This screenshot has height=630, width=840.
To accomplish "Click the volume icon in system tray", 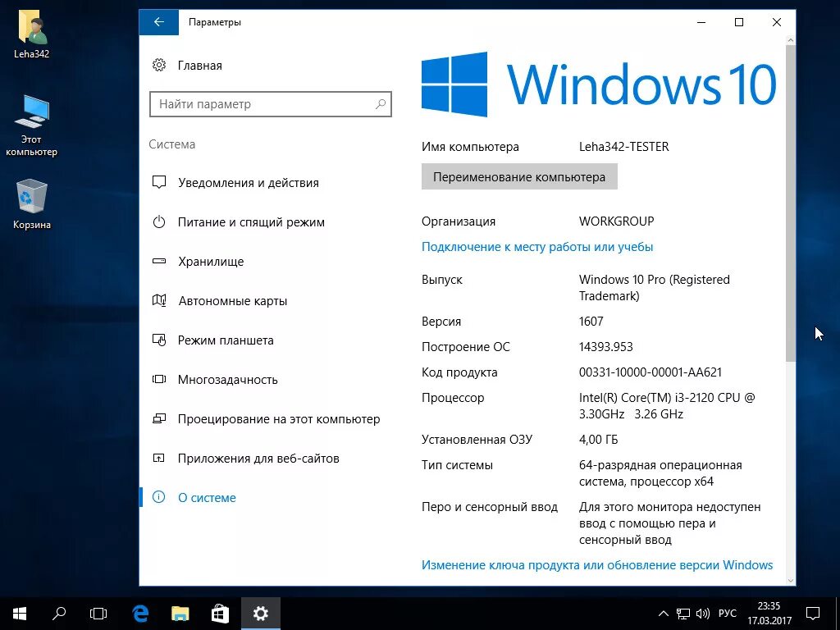I will pyautogui.click(x=701, y=613).
